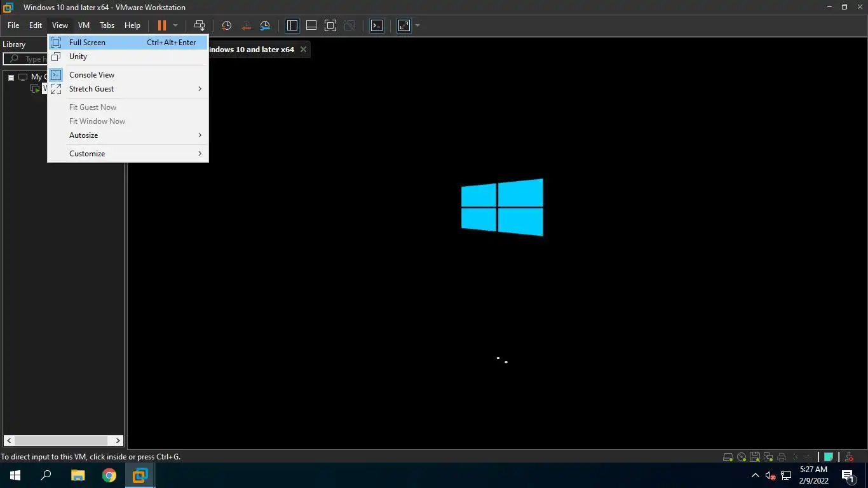Open the Windows Start menu
Screen dimensions: 868x488
coord(15,475)
